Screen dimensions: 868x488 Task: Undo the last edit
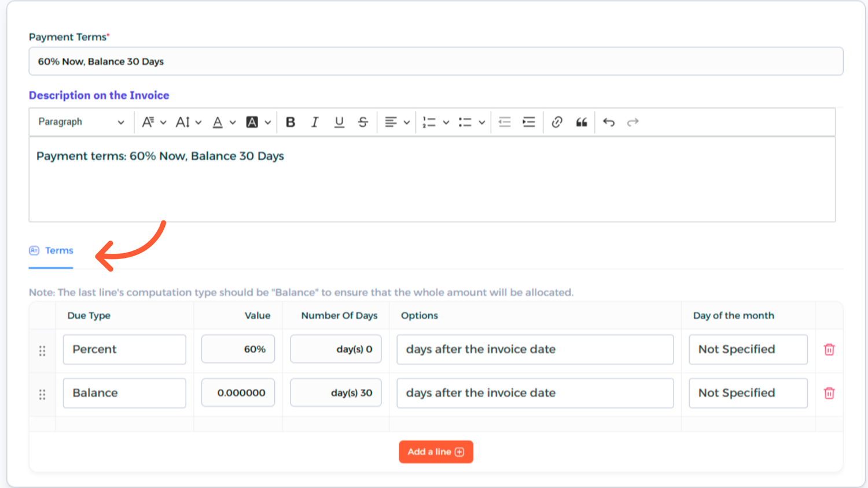[608, 122]
